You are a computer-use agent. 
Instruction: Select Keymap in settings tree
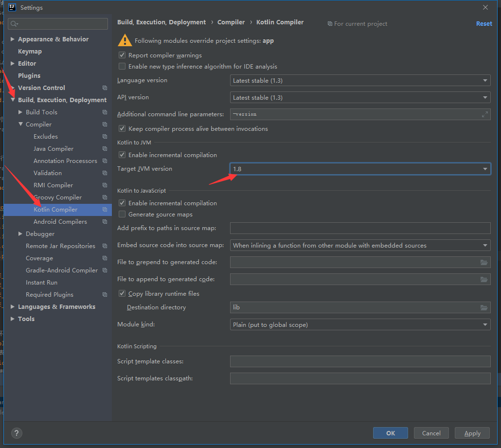[30, 52]
